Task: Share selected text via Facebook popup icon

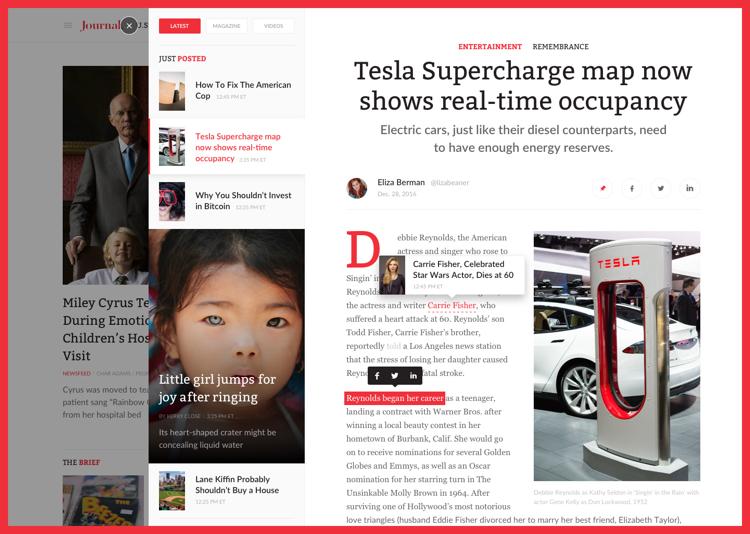Action: pyautogui.click(x=377, y=376)
